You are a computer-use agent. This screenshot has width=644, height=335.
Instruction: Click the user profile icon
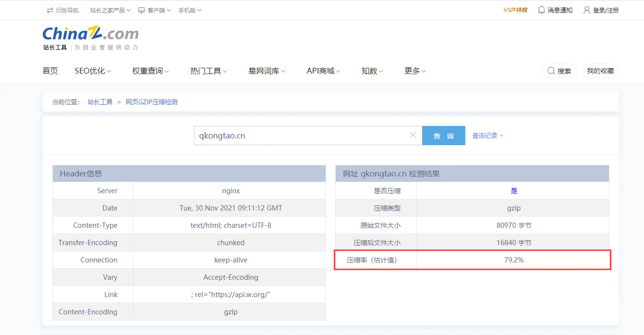pyautogui.click(x=587, y=10)
